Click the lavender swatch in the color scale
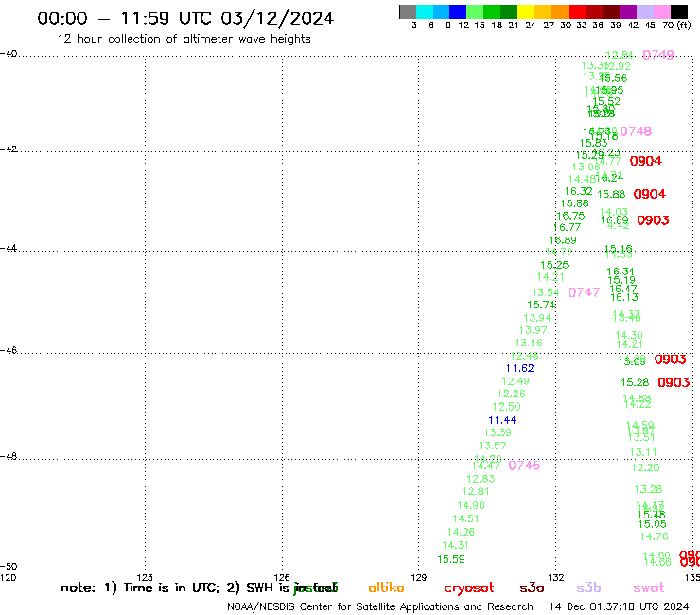The image size is (700, 615). click(645, 11)
